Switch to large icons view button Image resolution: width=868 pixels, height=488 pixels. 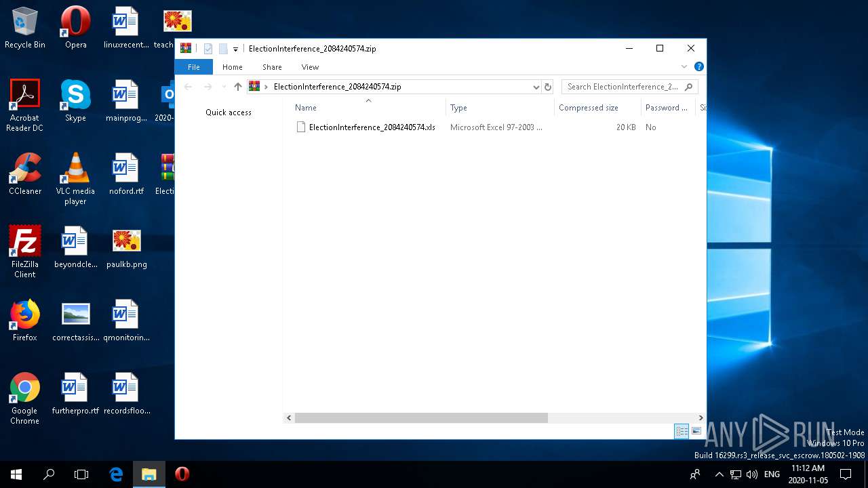pyautogui.click(x=696, y=431)
